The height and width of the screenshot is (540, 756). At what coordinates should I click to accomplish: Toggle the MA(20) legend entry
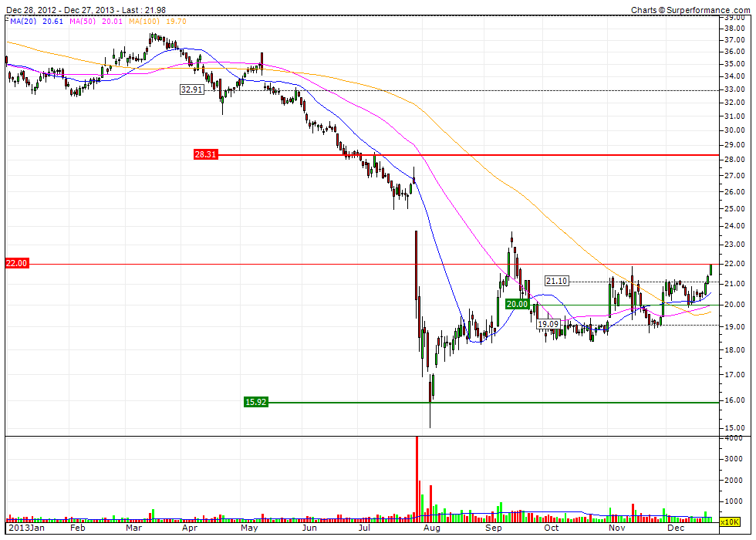coord(23,23)
